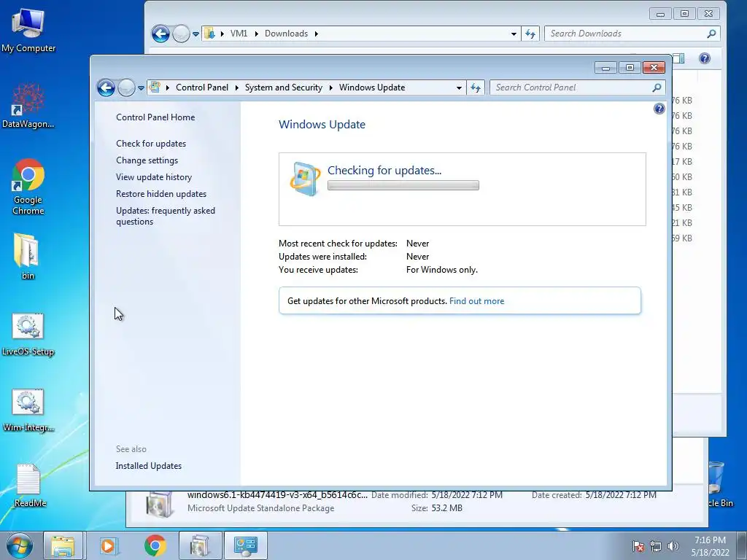This screenshot has width=747, height=560.
Task: Expand arrow after Downloads breadcrumb
Action: click(x=317, y=34)
